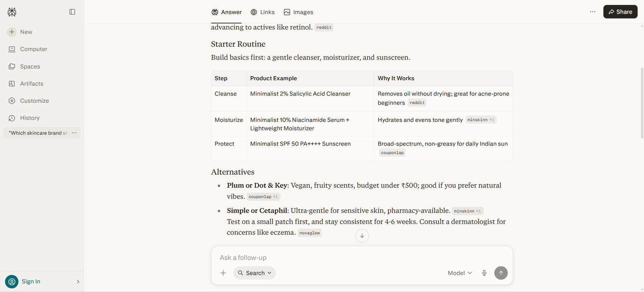Switch to the Links tab
This screenshot has height=292, width=644.
tap(262, 12)
